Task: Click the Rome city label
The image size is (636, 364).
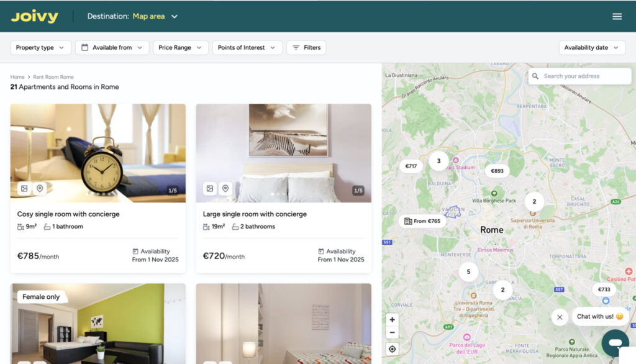Action: (492, 230)
